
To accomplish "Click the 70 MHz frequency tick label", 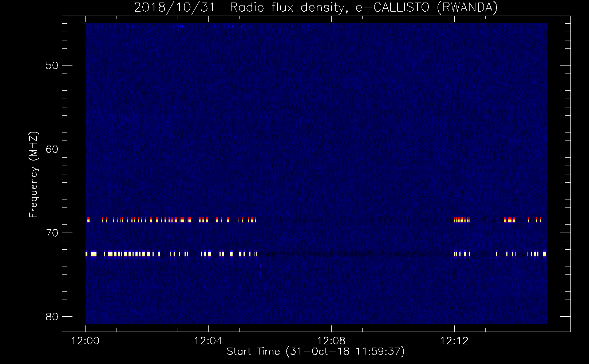I will tap(52, 233).
